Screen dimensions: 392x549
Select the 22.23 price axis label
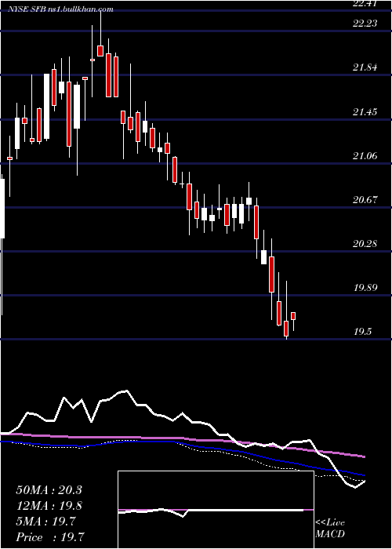point(365,23)
